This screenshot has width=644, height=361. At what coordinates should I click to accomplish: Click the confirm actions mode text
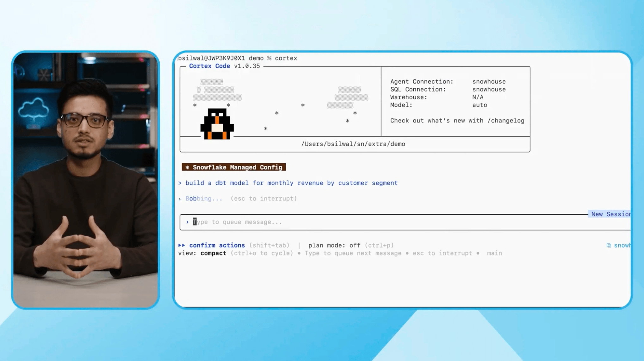(x=217, y=245)
